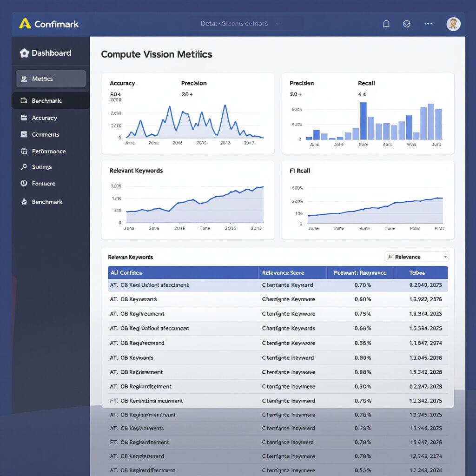
Task: Open the Fomuere sidebar item
Action: 51,184
